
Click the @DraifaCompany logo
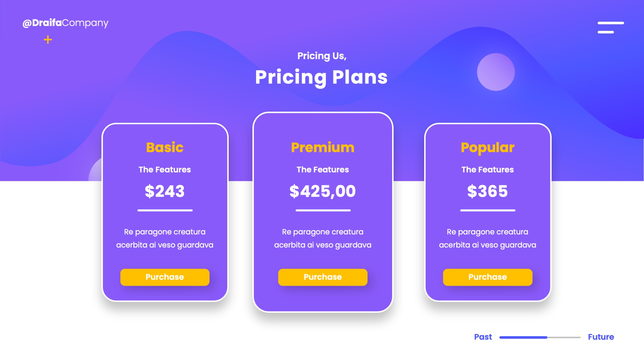(66, 23)
